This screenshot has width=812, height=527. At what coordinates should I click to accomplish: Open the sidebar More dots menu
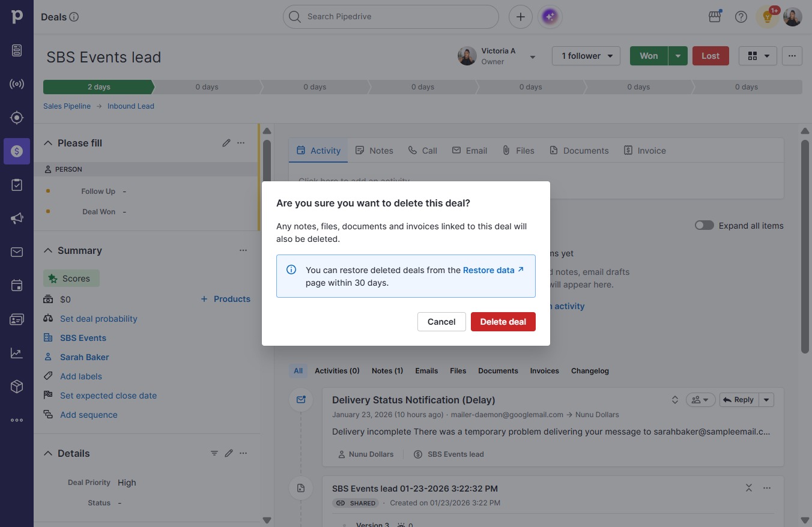coord(17,420)
